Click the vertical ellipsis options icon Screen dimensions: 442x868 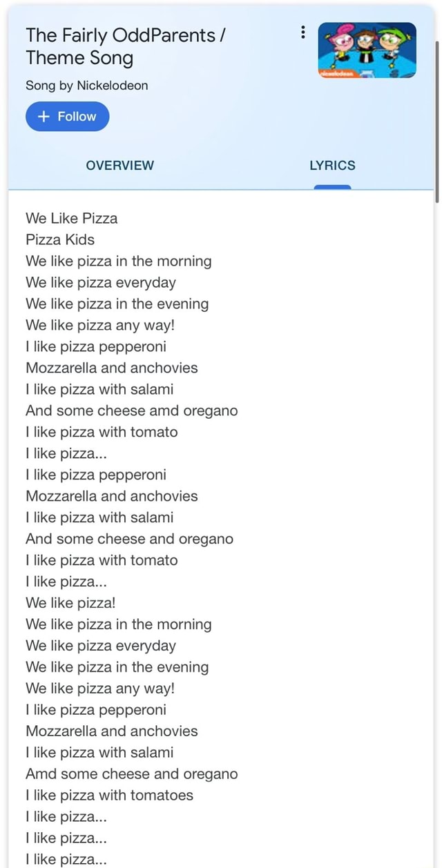pyautogui.click(x=302, y=32)
